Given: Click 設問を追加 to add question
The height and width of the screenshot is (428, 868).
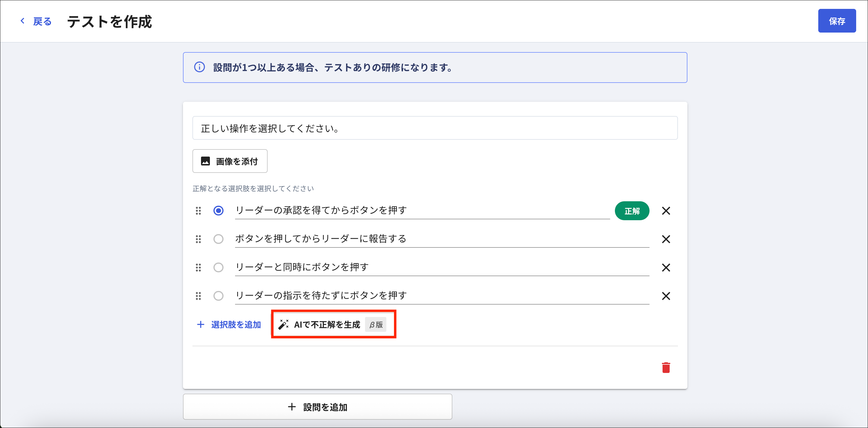Looking at the screenshot, I should click(x=317, y=407).
